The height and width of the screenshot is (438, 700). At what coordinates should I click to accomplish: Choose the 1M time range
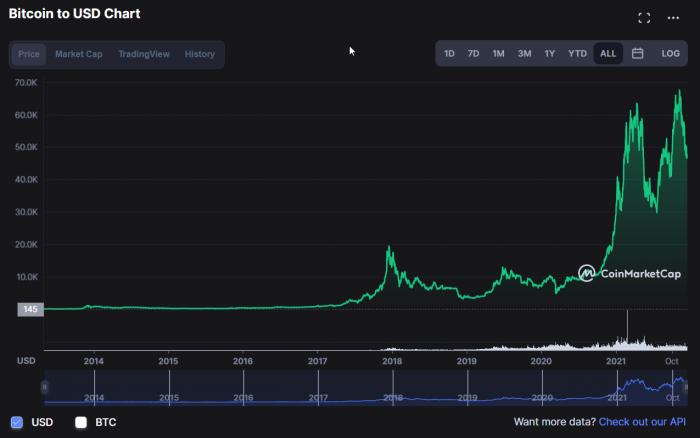[x=498, y=53]
